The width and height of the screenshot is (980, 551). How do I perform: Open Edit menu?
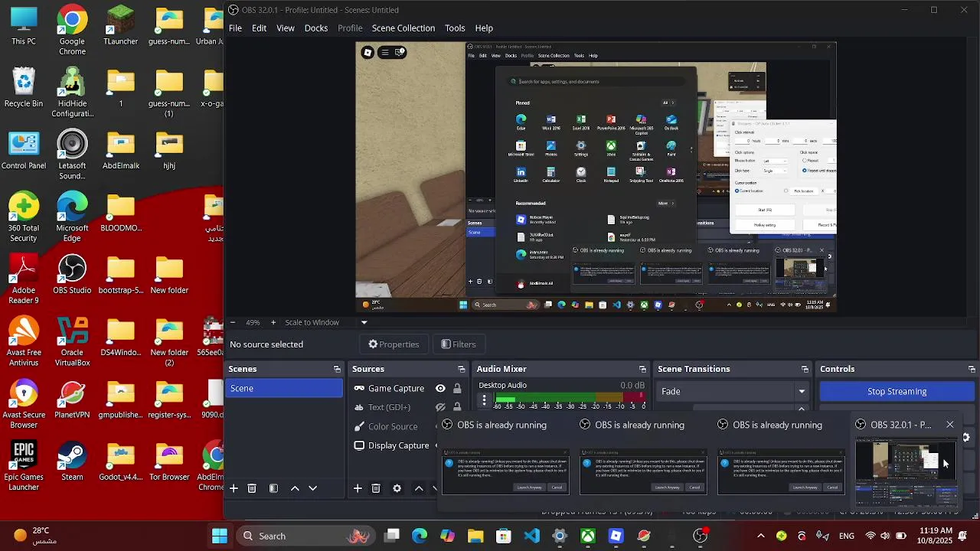coord(260,28)
